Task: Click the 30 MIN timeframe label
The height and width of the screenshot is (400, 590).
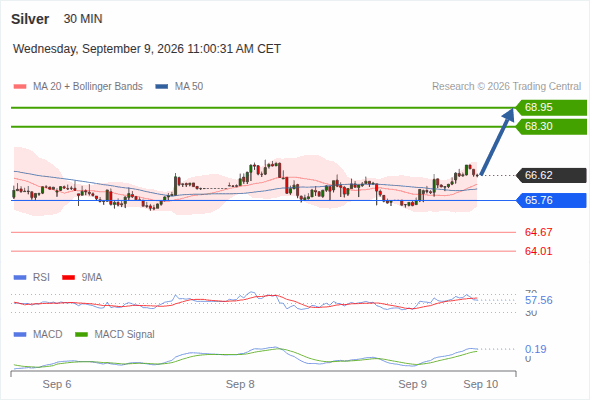Action: (x=83, y=19)
